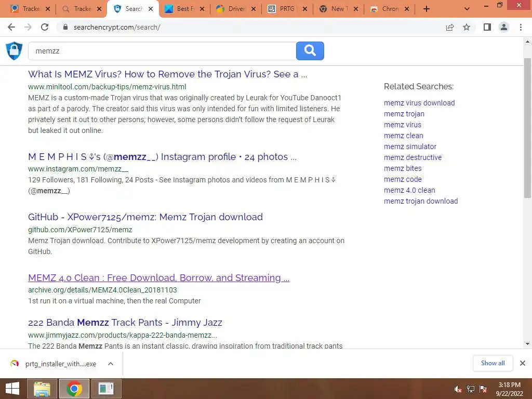Click the Chrome taskbar icon
Screen dimensions: 532x399
74,389
